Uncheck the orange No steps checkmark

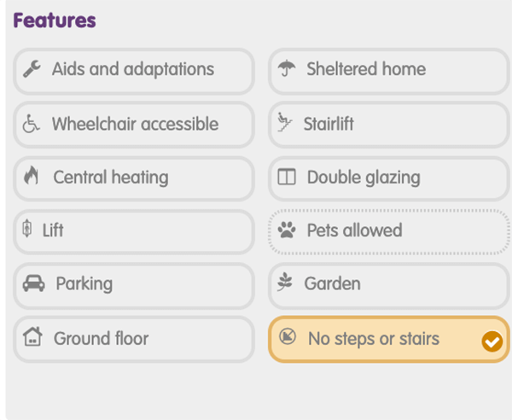coord(492,341)
